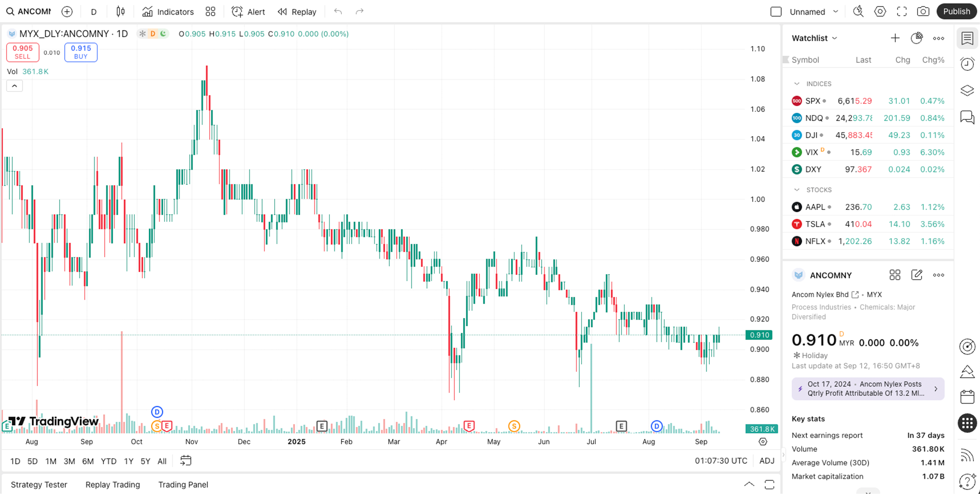Viewport: 980px width, 496px height.
Task: Click the 0.915 BUY button
Action: 81,52
